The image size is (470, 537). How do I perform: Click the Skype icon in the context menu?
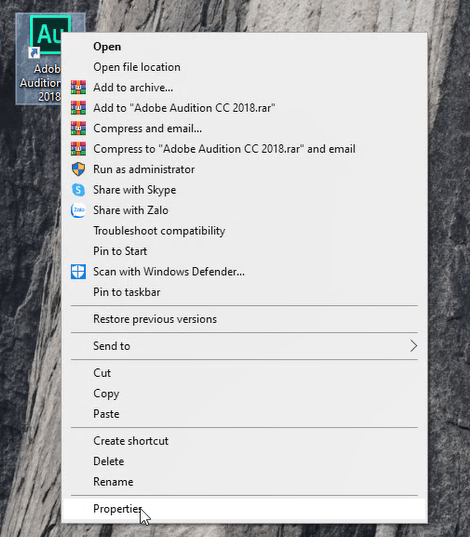(x=78, y=190)
